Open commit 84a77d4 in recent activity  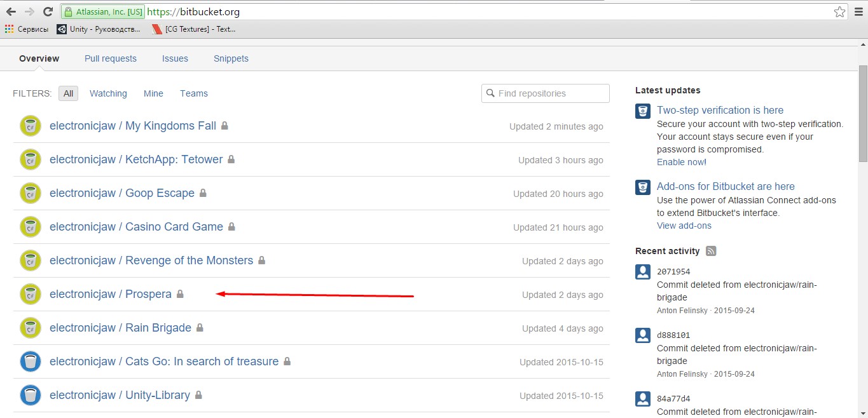point(673,399)
